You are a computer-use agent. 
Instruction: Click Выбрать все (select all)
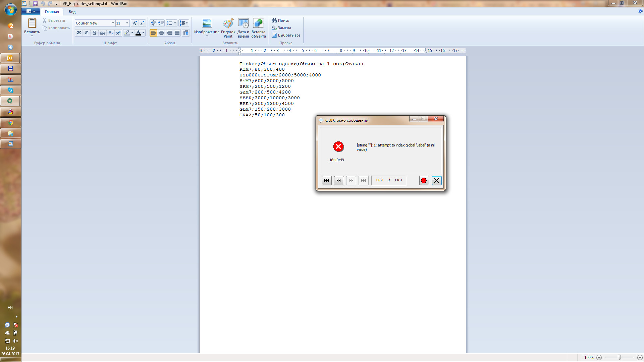(286, 35)
